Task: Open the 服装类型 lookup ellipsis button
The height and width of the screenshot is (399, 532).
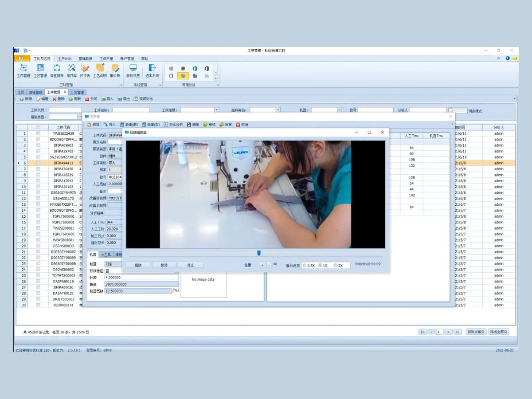Action: tap(79, 117)
